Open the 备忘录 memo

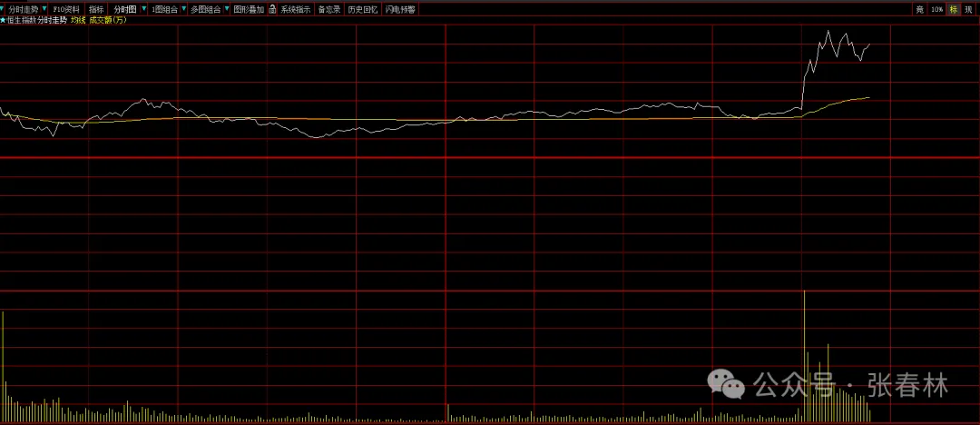pyautogui.click(x=328, y=9)
